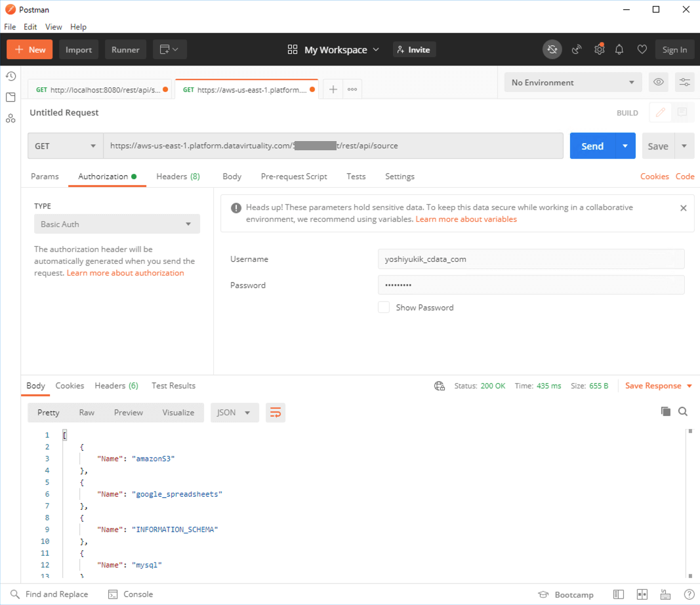
Task: Toggle the sync status icon
Action: tap(552, 49)
